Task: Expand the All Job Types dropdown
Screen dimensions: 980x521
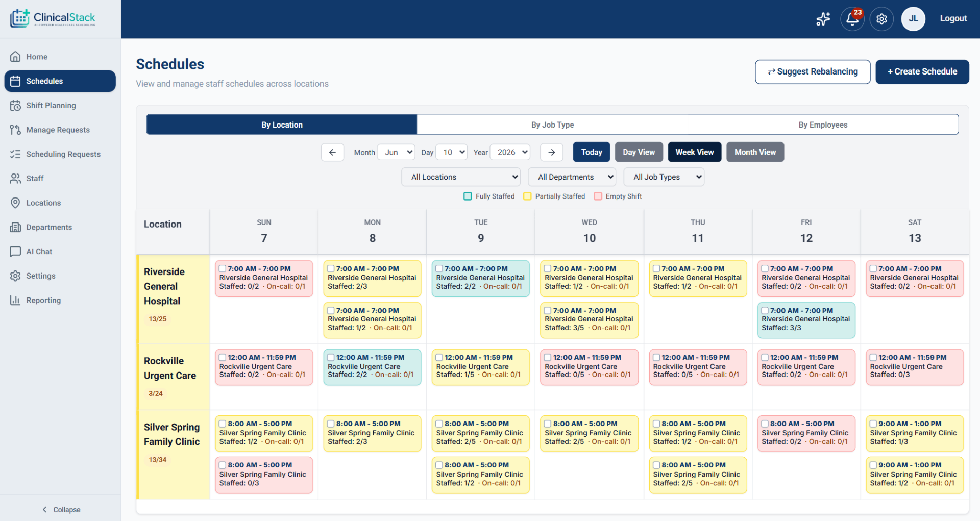Action: 664,177
